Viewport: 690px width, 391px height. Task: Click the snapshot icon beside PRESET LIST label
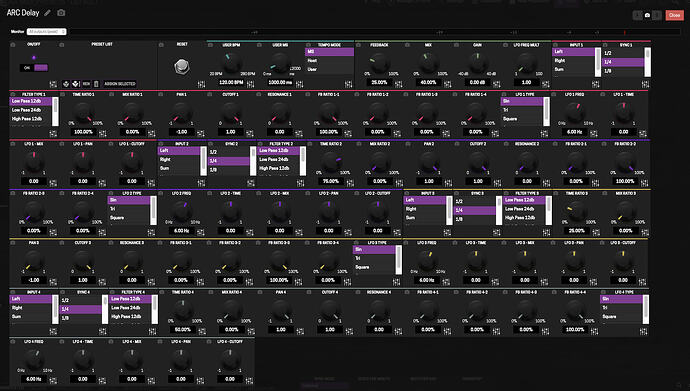click(62, 45)
